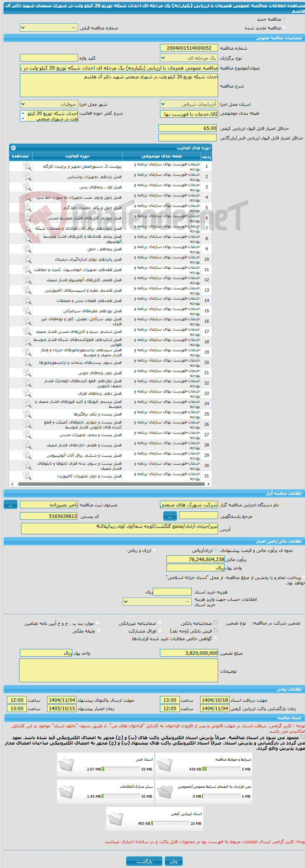Select ارزی و ریالی radio option
Screen dimensions: 305x868
click(x=154, y=550)
